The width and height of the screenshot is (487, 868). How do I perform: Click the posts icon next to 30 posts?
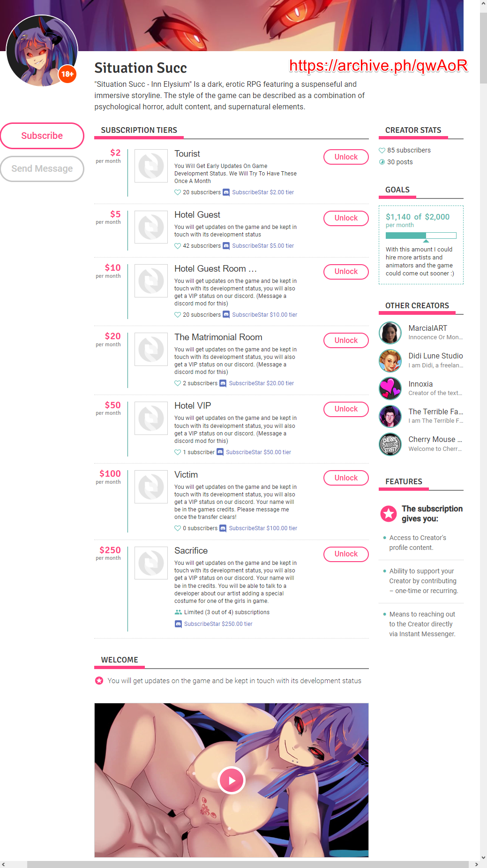pyautogui.click(x=382, y=162)
